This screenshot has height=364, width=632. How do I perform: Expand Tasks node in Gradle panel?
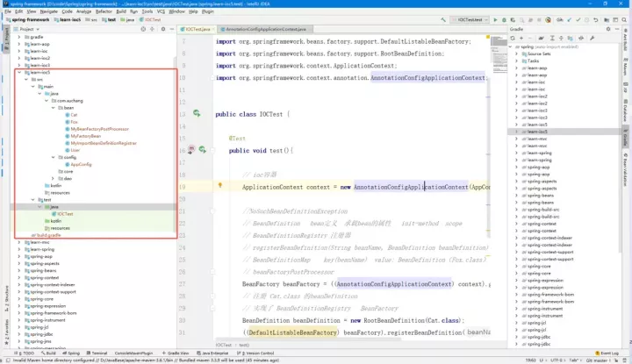pos(517,61)
